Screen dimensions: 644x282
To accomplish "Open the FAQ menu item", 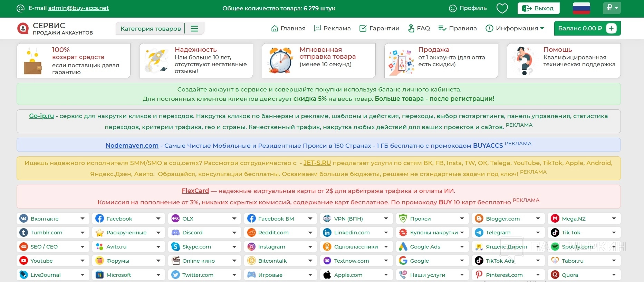I will tap(419, 28).
